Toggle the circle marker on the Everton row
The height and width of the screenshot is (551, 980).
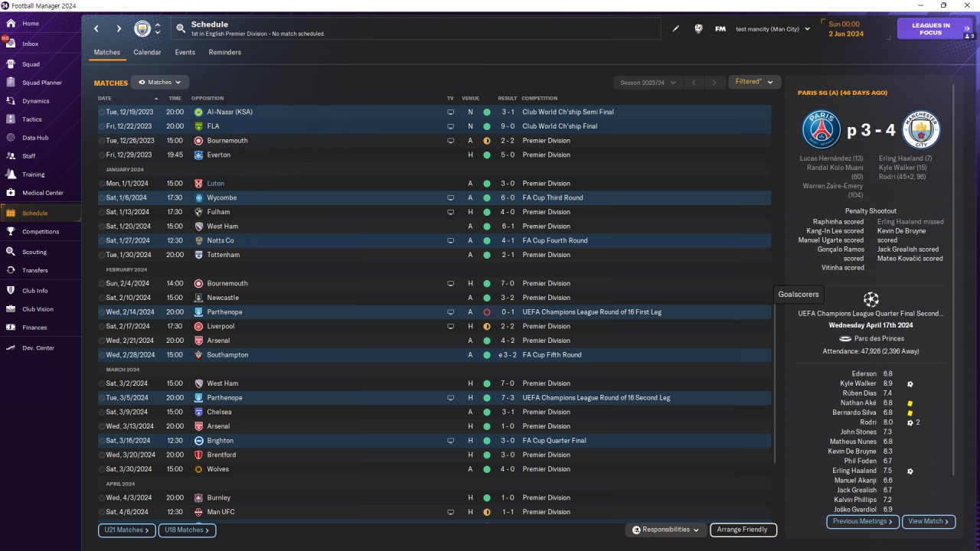[102, 155]
